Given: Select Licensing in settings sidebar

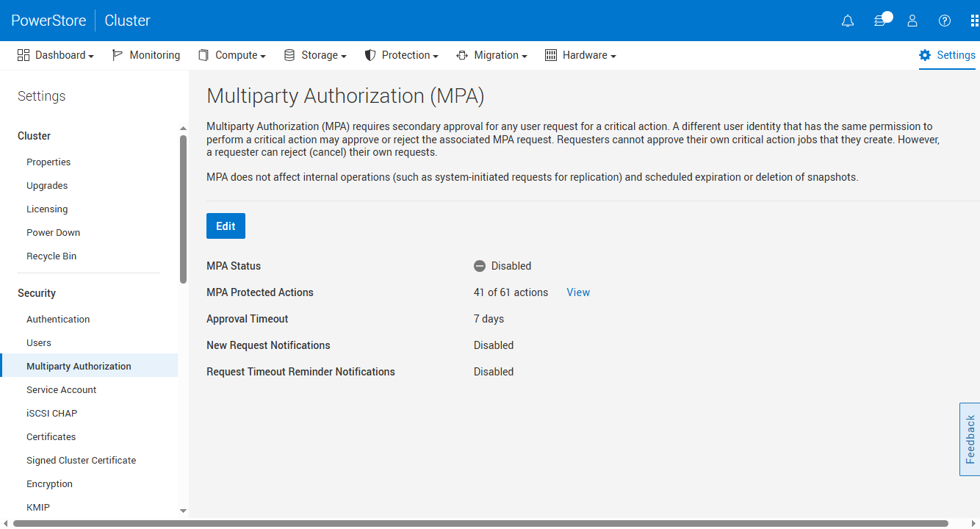Looking at the screenshot, I should tap(47, 209).
